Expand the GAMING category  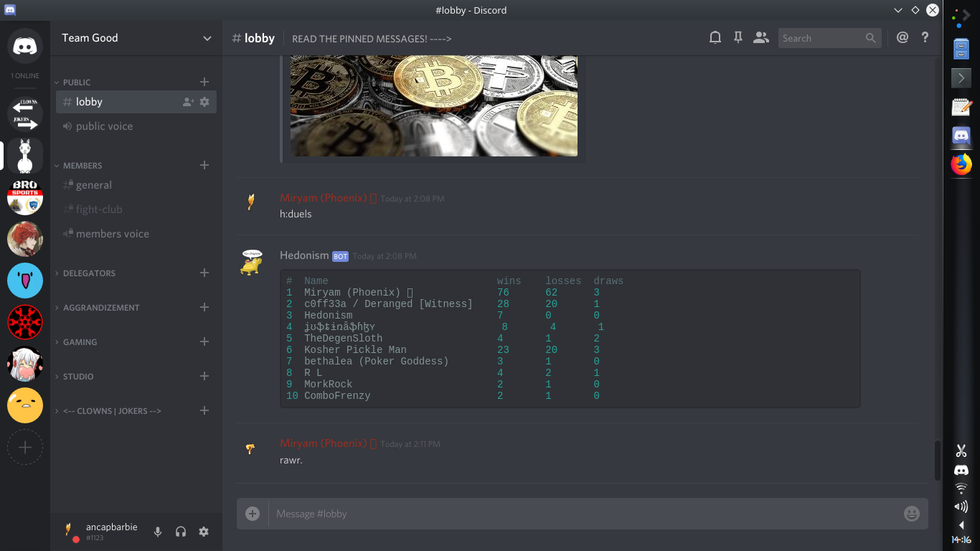pyautogui.click(x=80, y=342)
